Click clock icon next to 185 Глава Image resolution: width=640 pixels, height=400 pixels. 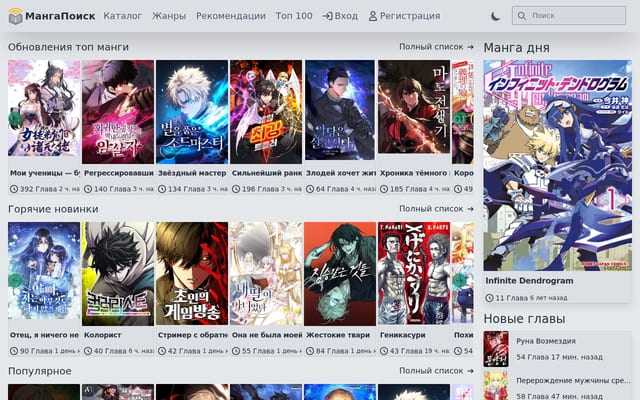pos(384,189)
